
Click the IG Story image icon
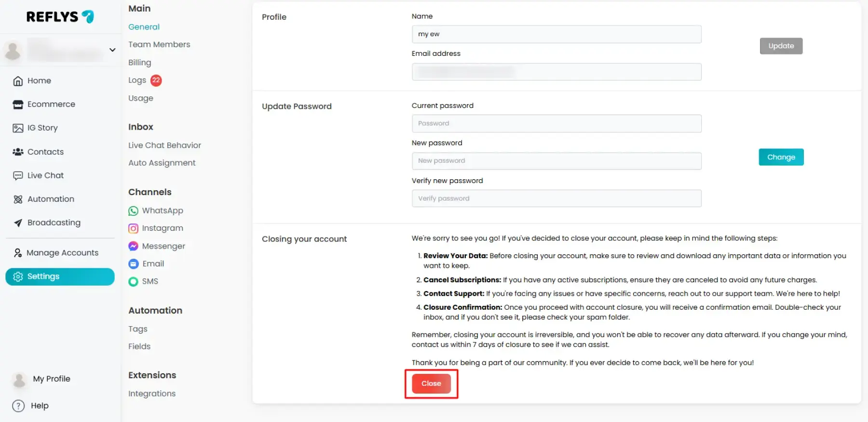(18, 128)
